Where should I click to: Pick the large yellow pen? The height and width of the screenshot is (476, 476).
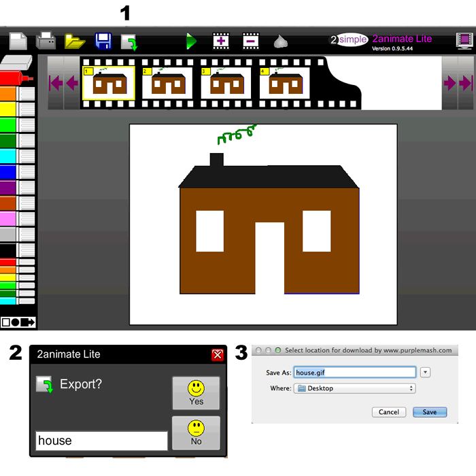click(x=17, y=109)
